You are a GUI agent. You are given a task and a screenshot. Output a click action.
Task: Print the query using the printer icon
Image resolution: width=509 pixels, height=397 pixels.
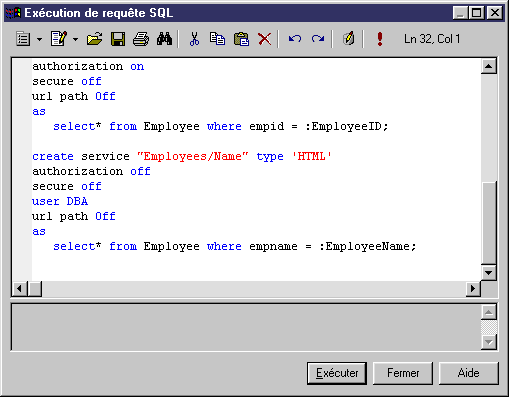point(141,39)
